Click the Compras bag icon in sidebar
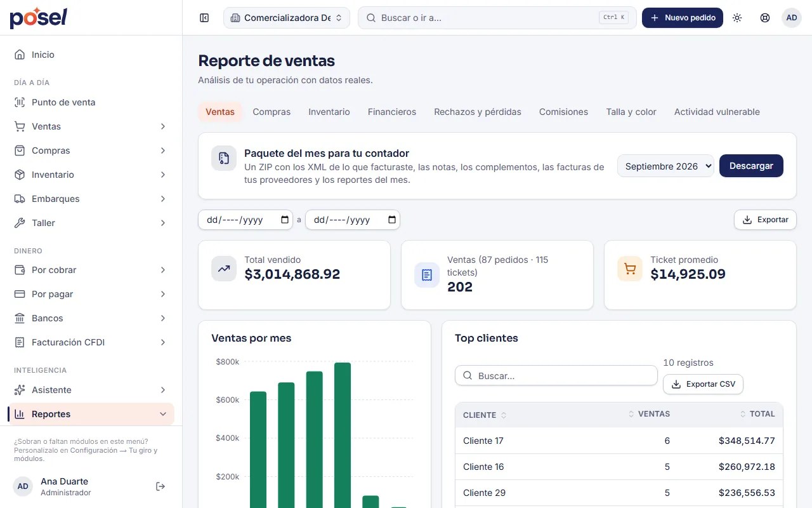Screen dimensions: 812x508 point(20,150)
